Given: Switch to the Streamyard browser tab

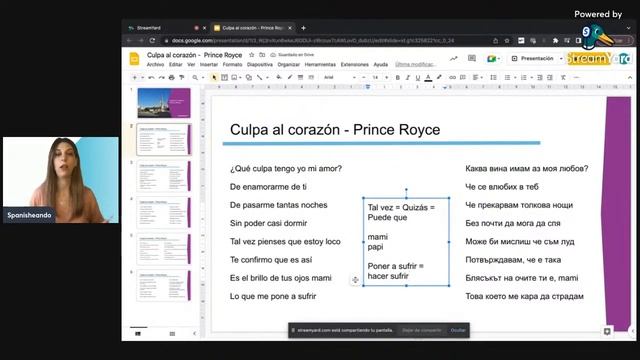Looking at the screenshot, I should coord(167,28).
